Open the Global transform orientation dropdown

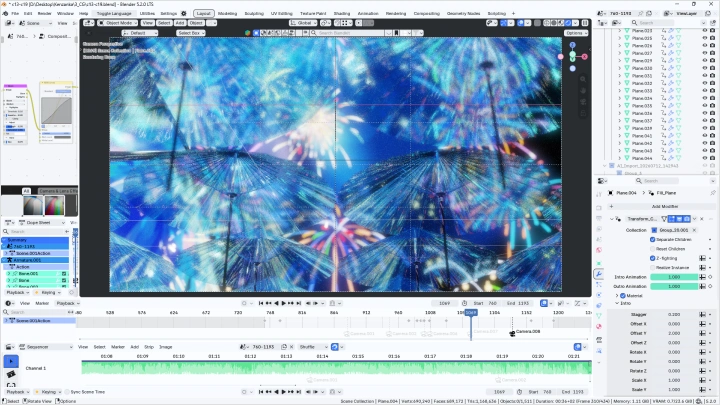coord(303,22)
